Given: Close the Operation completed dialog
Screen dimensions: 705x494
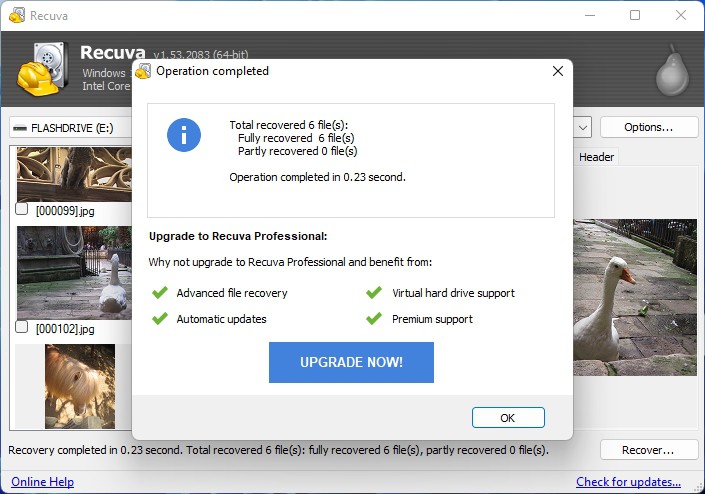Looking at the screenshot, I should (x=558, y=71).
